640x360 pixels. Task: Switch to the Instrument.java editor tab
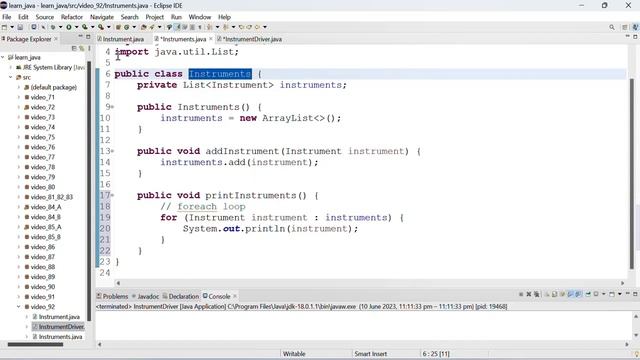tap(120, 39)
